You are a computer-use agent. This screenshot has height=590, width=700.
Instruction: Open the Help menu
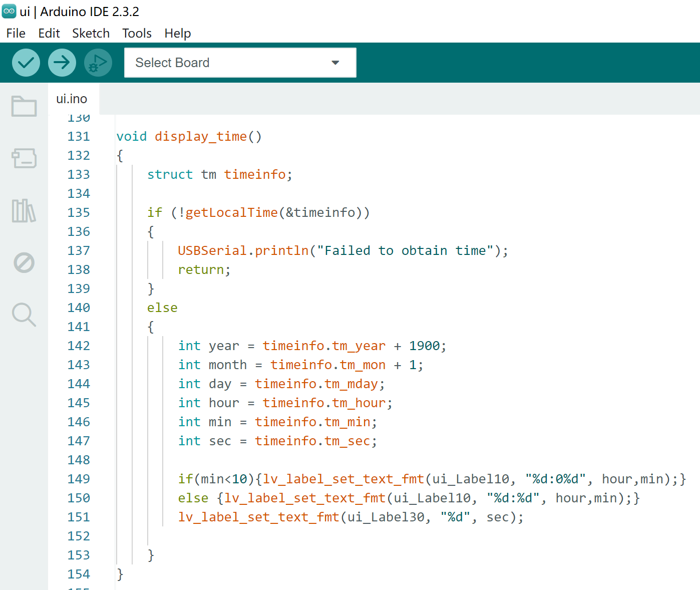coord(178,33)
